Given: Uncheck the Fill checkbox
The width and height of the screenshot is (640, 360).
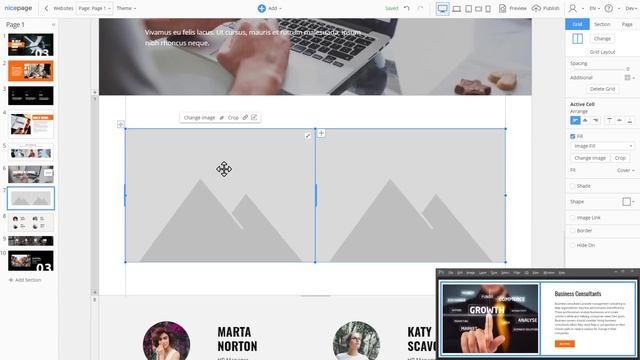Looking at the screenshot, I should pyautogui.click(x=573, y=136).
